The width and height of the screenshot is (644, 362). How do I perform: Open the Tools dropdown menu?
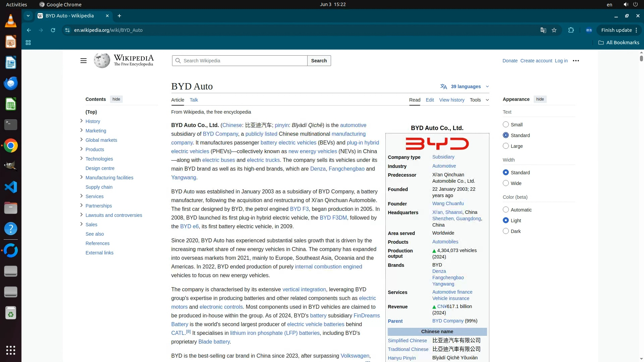479,100
